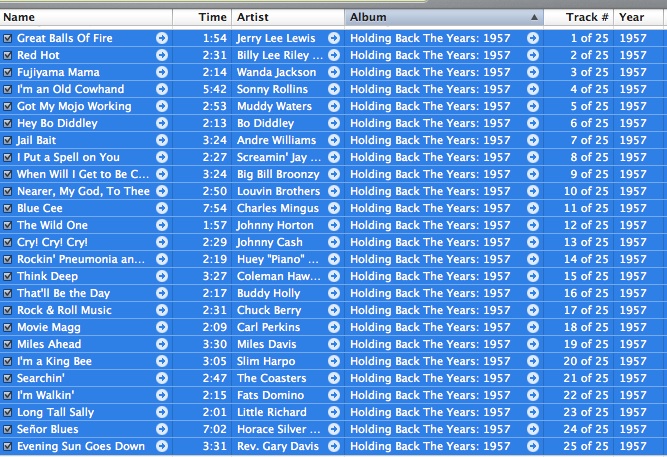Disable the checkbox for Movie Magg
Viewport: 667px width, 457px height.
point(8,327)
